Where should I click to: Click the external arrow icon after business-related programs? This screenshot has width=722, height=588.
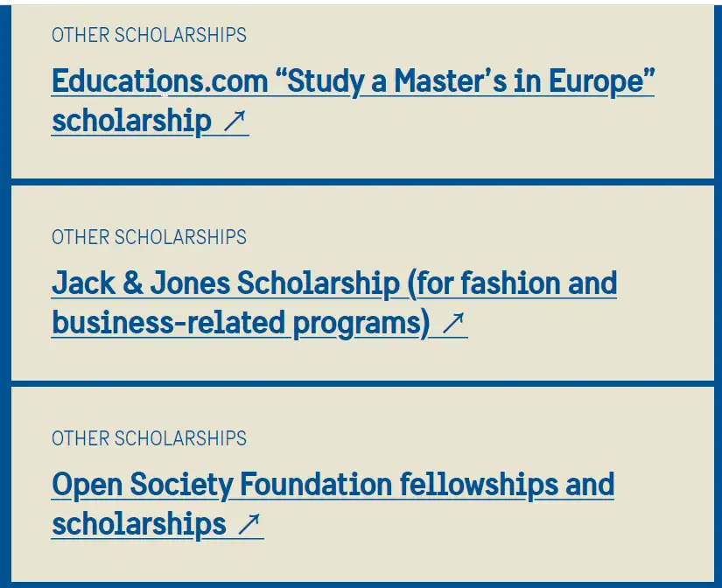point(452,324)
